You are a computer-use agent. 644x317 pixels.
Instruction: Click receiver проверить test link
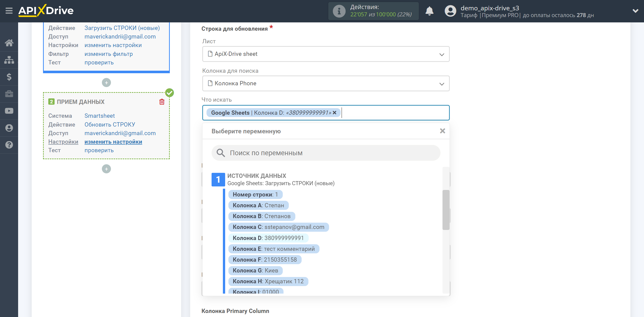[99, 150]
